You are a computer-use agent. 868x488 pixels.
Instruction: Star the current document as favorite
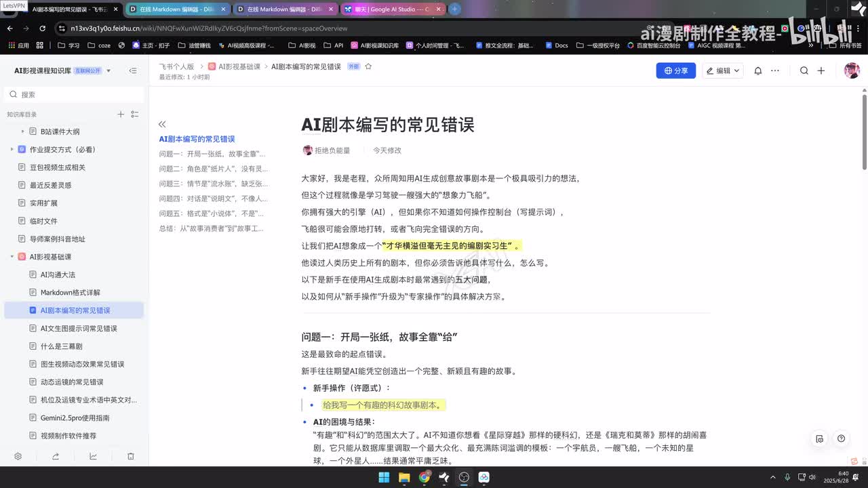coord(368,66)
